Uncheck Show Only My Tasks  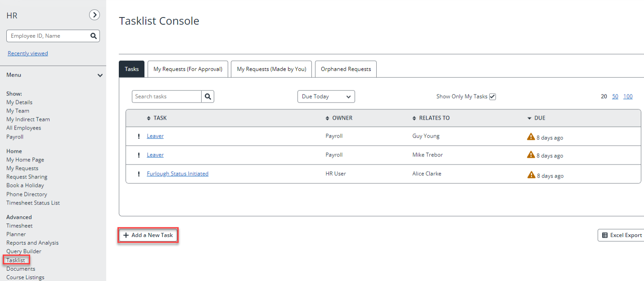tap(492, 96)
